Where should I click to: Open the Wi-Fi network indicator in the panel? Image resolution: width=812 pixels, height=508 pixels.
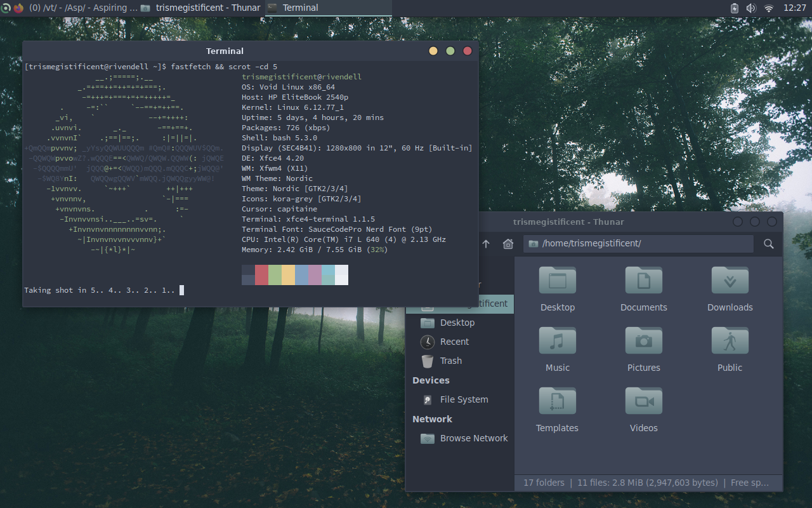coord(769,8)
